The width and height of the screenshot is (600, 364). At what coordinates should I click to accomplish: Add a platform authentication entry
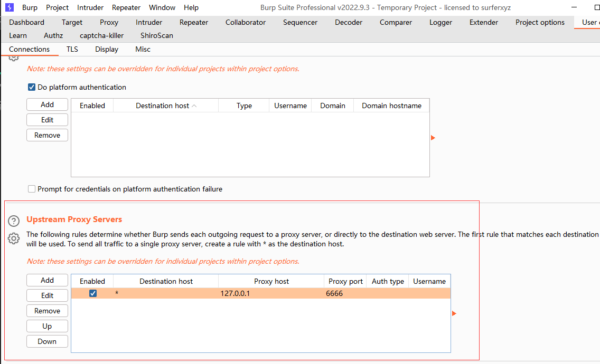click(x=47, y=104)
